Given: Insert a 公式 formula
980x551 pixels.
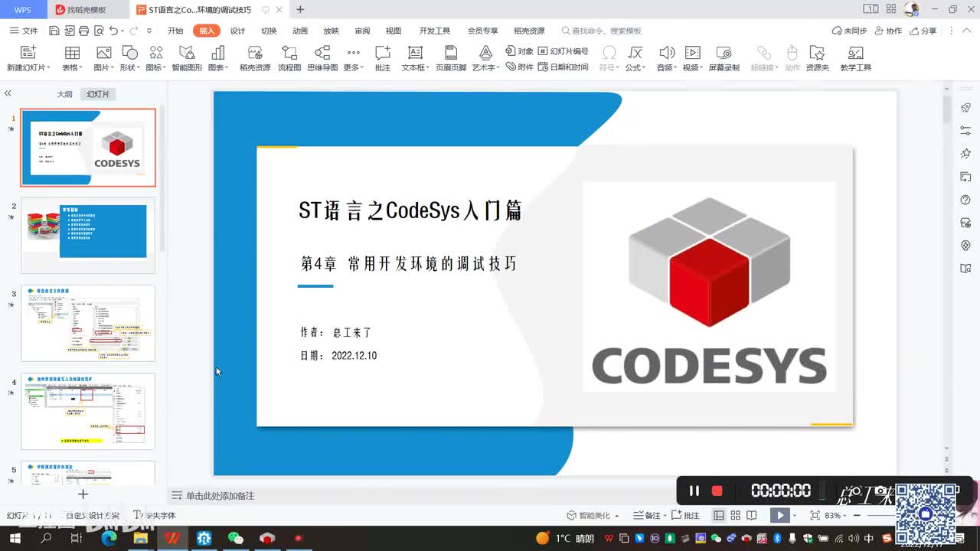Looking at the screenshot, I should point(635,58).
